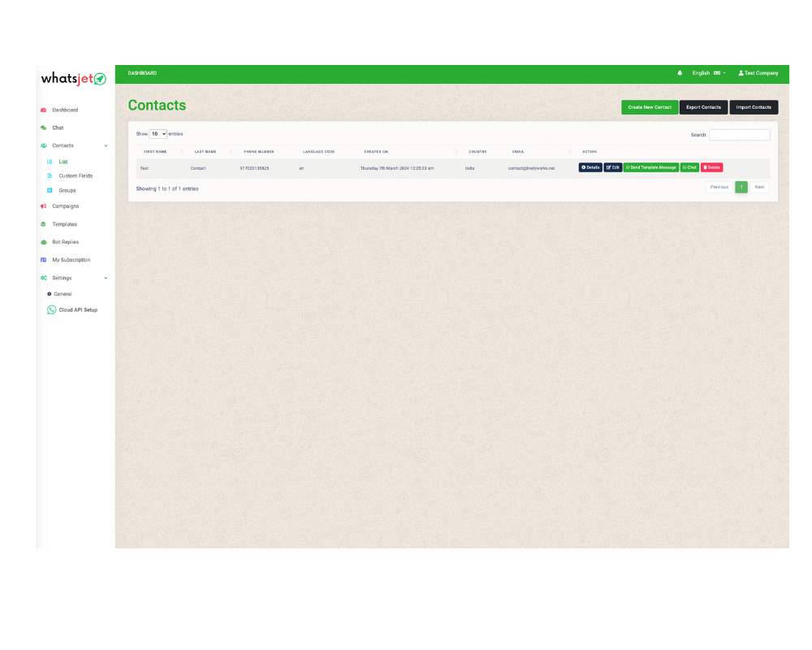Click Create New Contact button

click(650, 107)
